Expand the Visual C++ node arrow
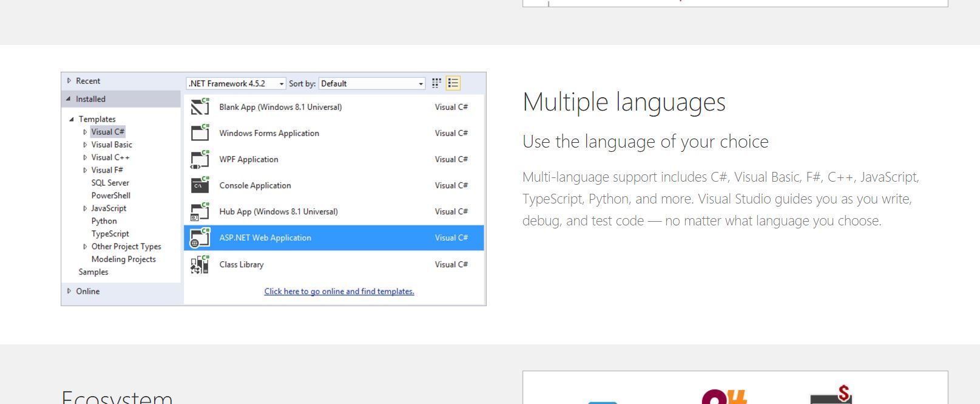This screenshot has height=404, width=980. (85, 157)
